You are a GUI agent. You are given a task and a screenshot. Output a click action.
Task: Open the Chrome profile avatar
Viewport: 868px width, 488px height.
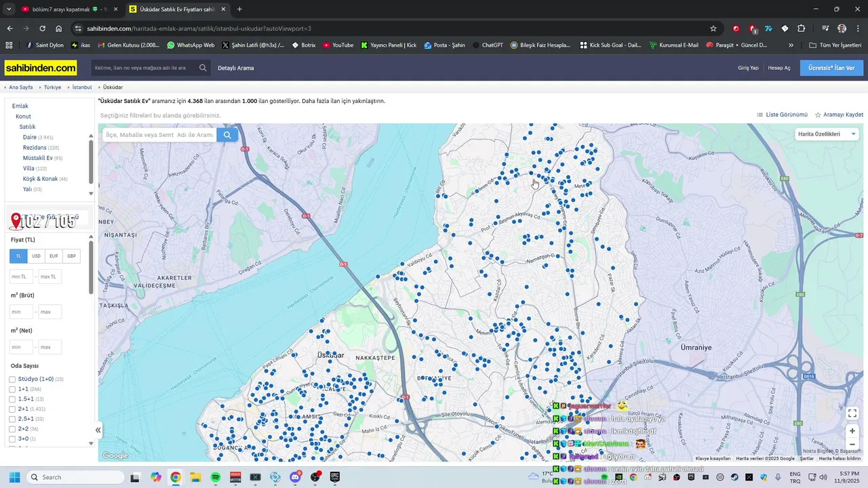(x=842, y=28)
